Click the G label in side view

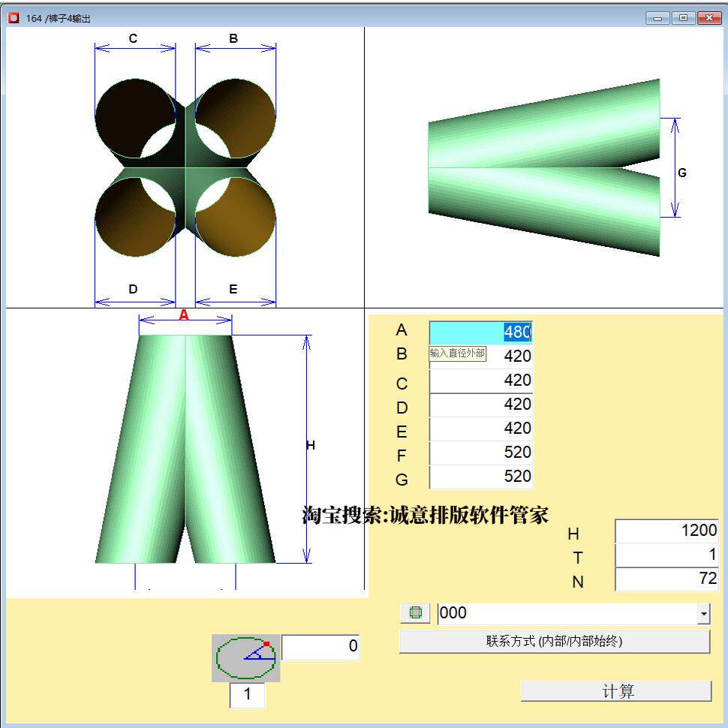click(682, 173)
